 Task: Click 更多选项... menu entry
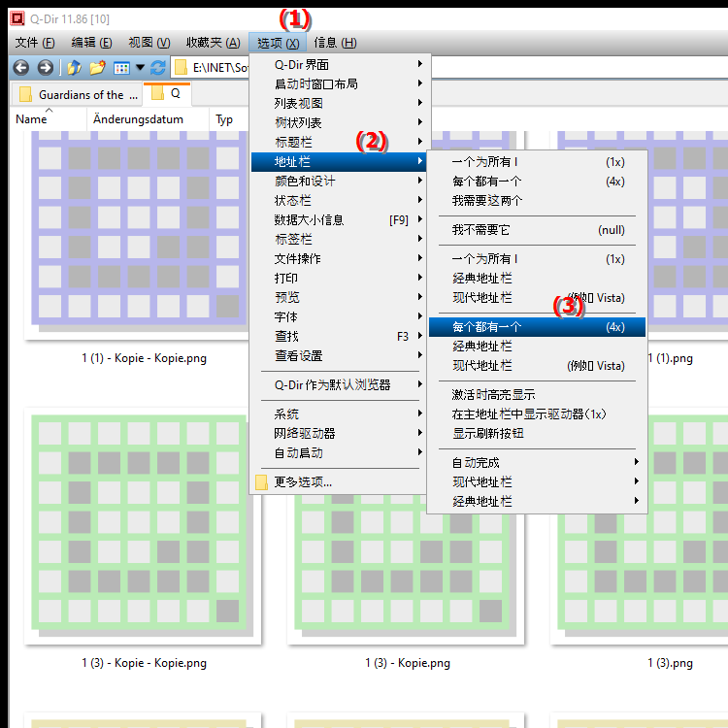(339, 481)
